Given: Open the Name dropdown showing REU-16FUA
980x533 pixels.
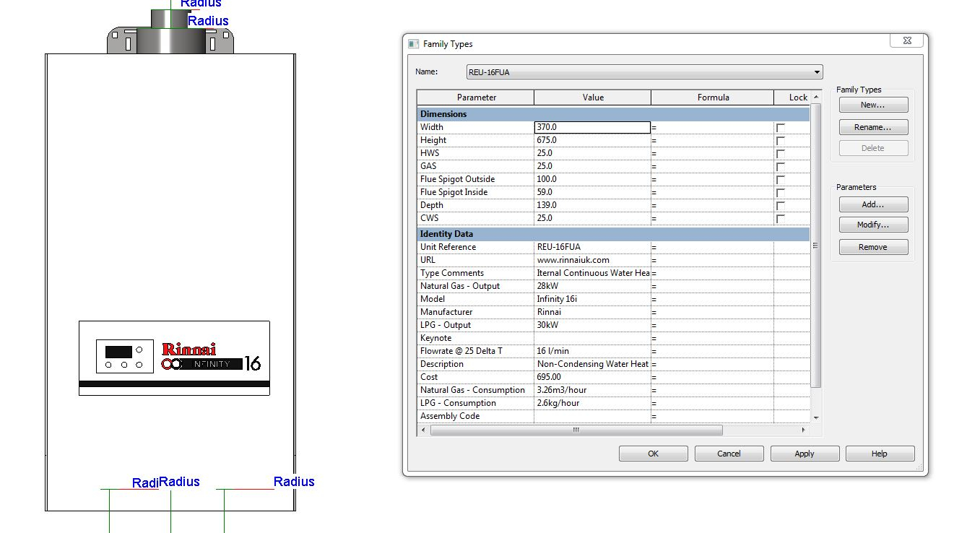Looking at the screenshot, I should click(x=817, y=72).
